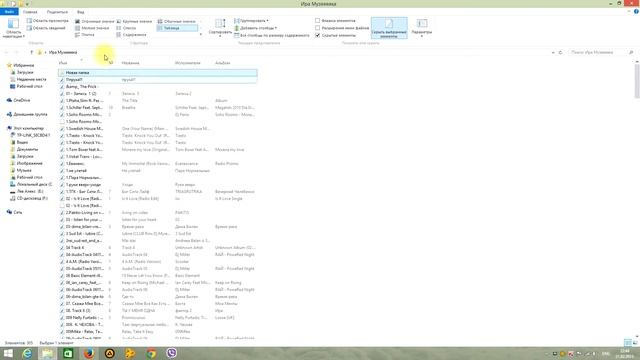Choose tiles (Плитка) layout
Screen dimensions: 640x360
(85, 35)
